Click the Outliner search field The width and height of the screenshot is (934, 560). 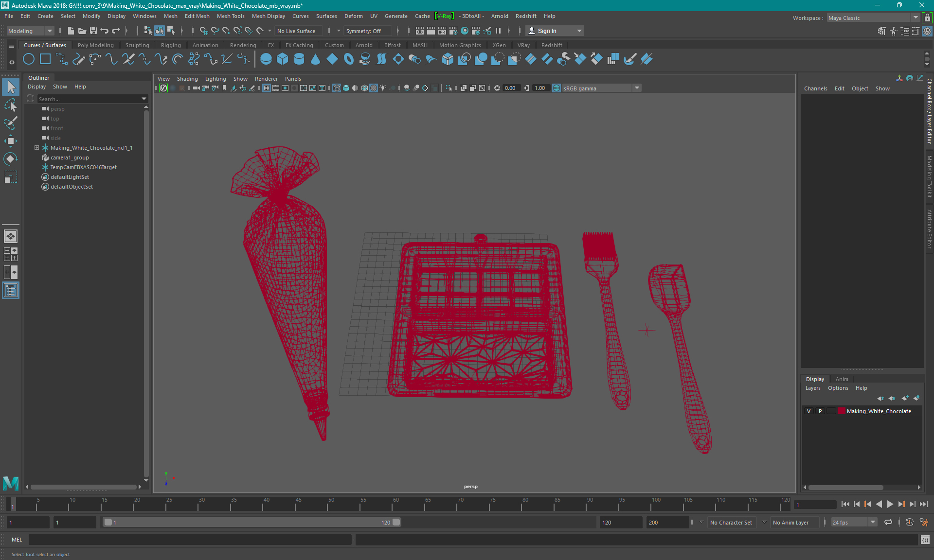(x=89, y=99)
